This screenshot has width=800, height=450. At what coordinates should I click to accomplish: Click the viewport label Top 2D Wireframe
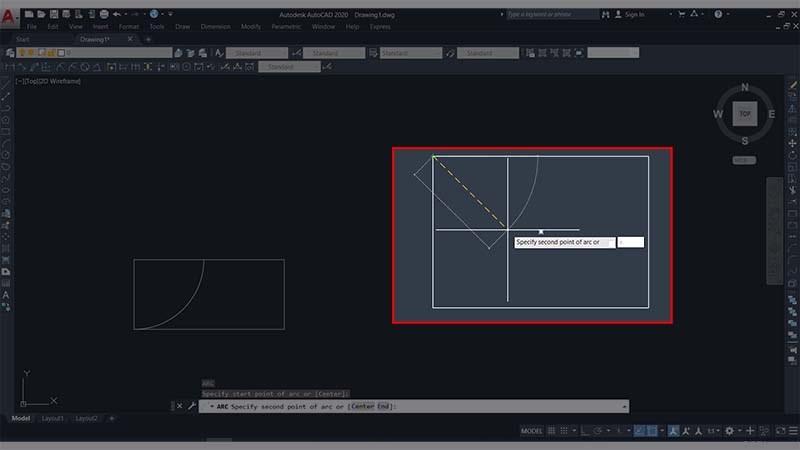click(48, 81)
